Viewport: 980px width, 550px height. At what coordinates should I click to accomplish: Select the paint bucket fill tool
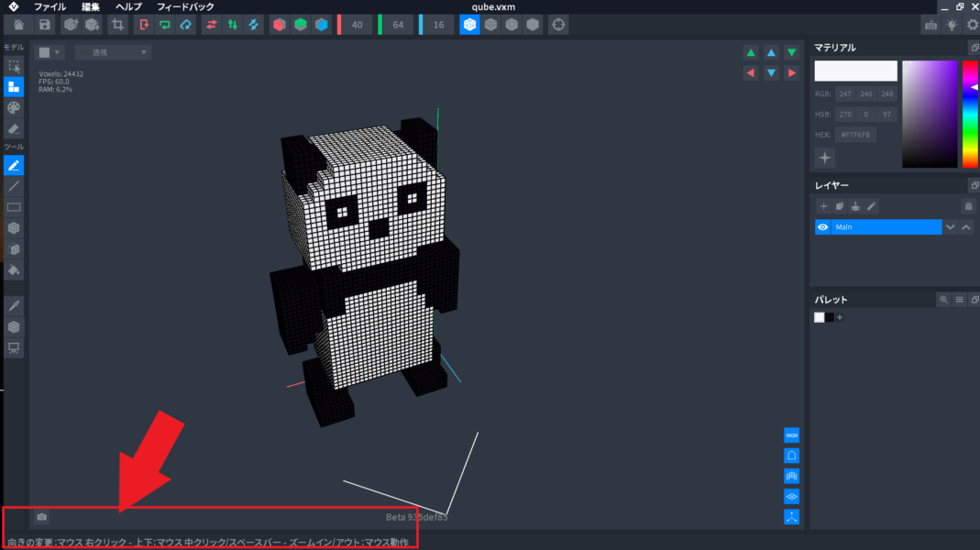[x=14, y=270]
